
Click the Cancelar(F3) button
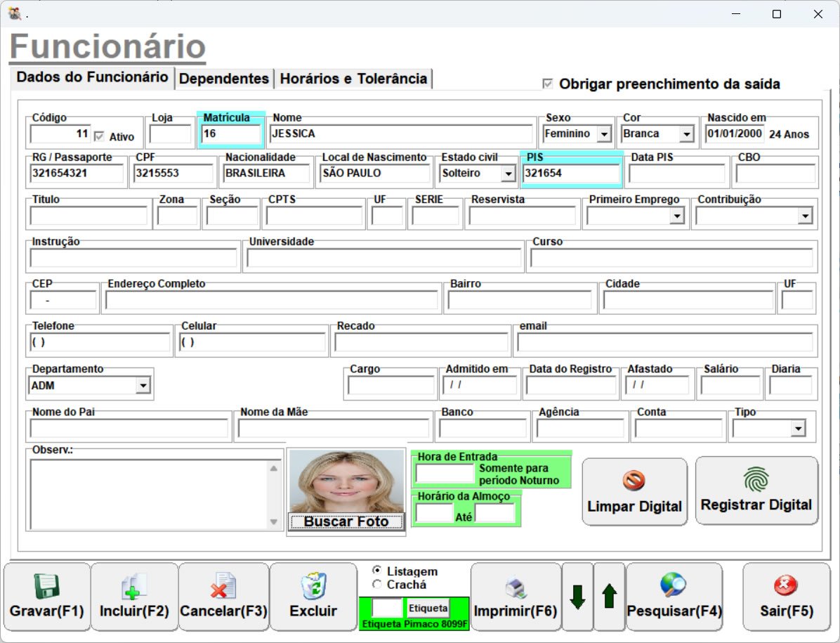click(x=224, y=597)
